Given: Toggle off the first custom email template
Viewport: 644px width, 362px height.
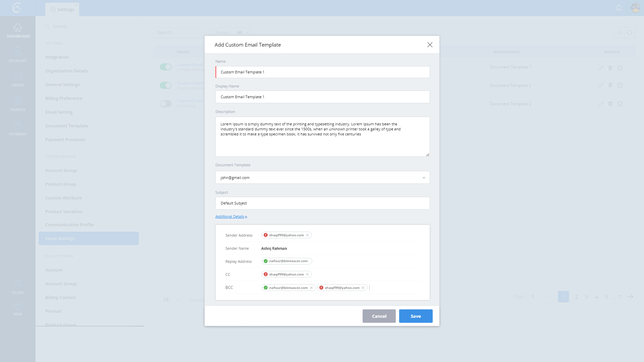Looking at the screenshot, I should pyautogui.click(x=166, y=67).
